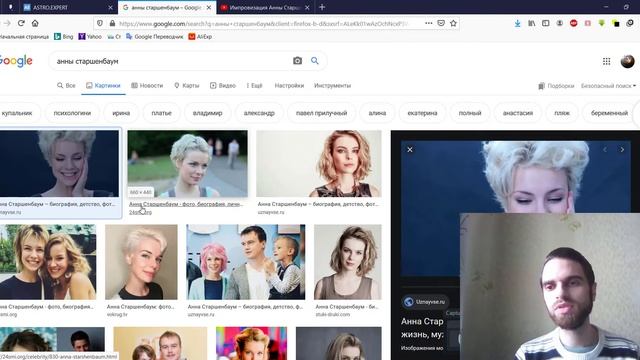Viewport: 640px width, 360px height.
Task: Open a new browser tab
Action: (322, 7)
